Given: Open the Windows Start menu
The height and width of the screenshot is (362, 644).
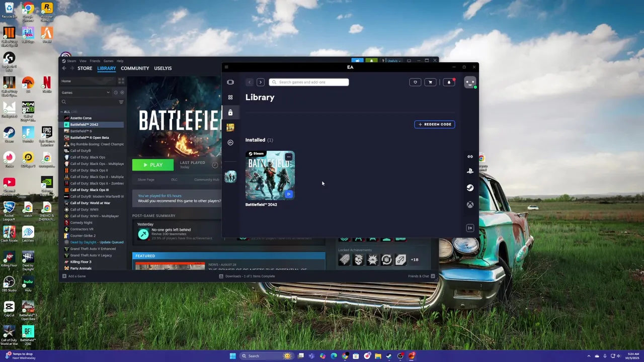Looking at the screenshot, I should (x=232, y=356).
